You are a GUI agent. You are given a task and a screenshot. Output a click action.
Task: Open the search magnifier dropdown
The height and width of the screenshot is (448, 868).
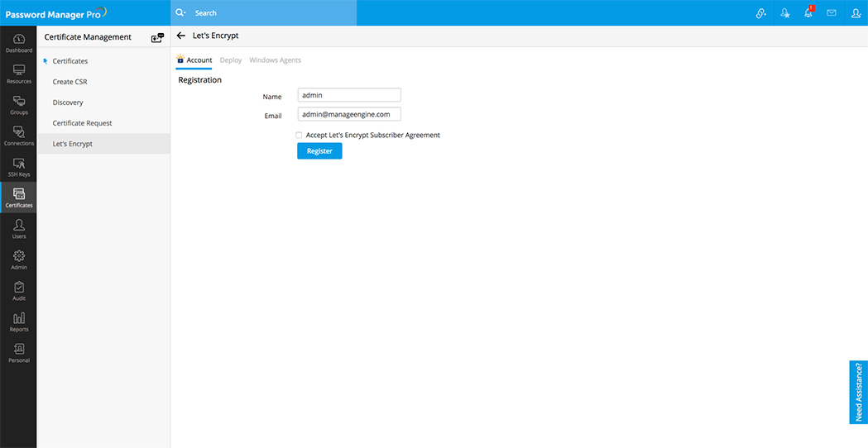(180, 12)
